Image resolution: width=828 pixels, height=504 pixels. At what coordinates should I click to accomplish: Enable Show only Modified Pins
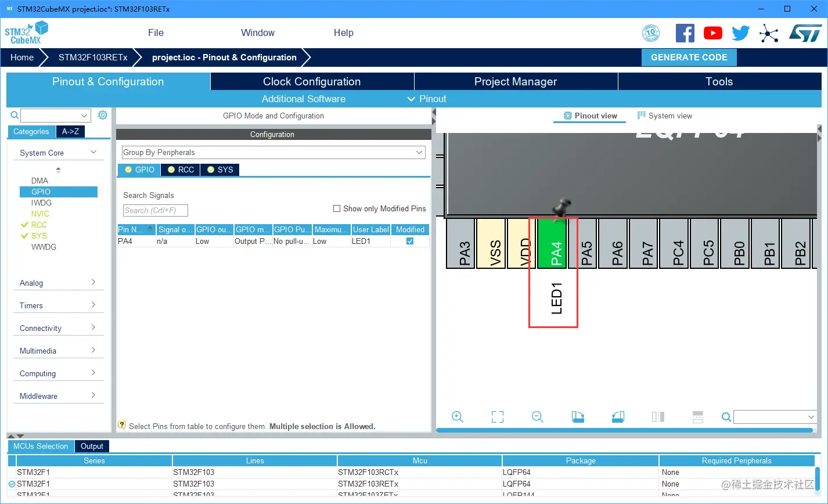[337, 208]
